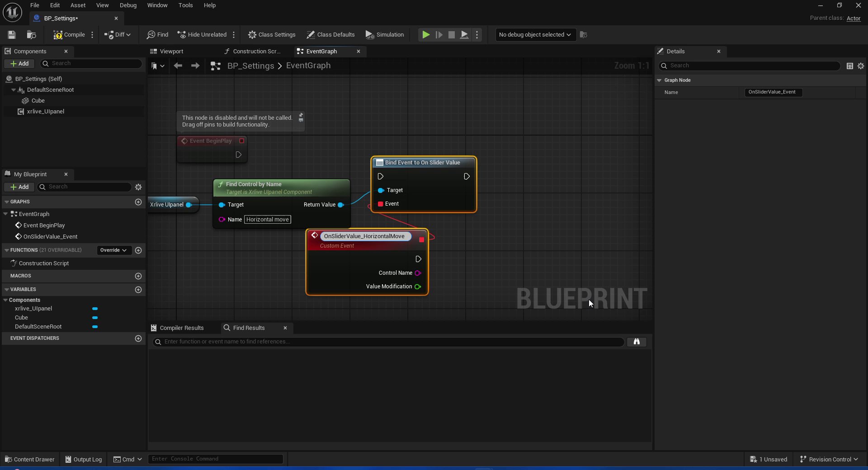Collapse the DefaultSceneRoot tree node

click(14, 90)
